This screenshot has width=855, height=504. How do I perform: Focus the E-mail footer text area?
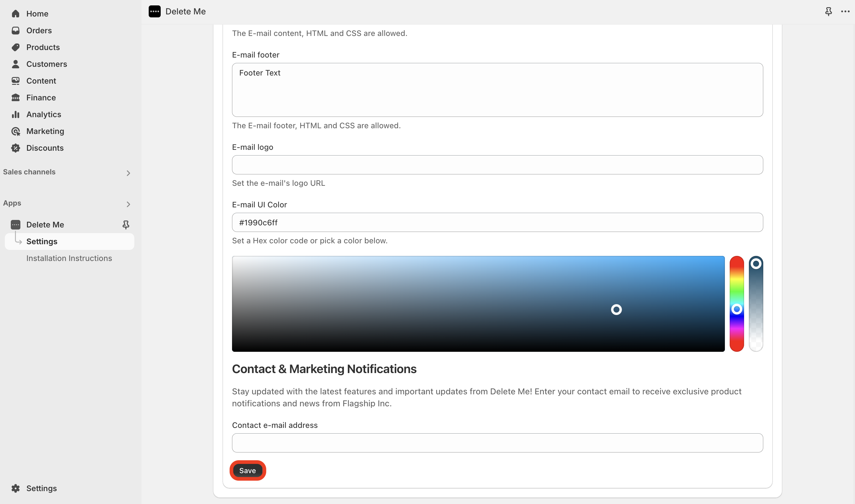coord(498,90)
